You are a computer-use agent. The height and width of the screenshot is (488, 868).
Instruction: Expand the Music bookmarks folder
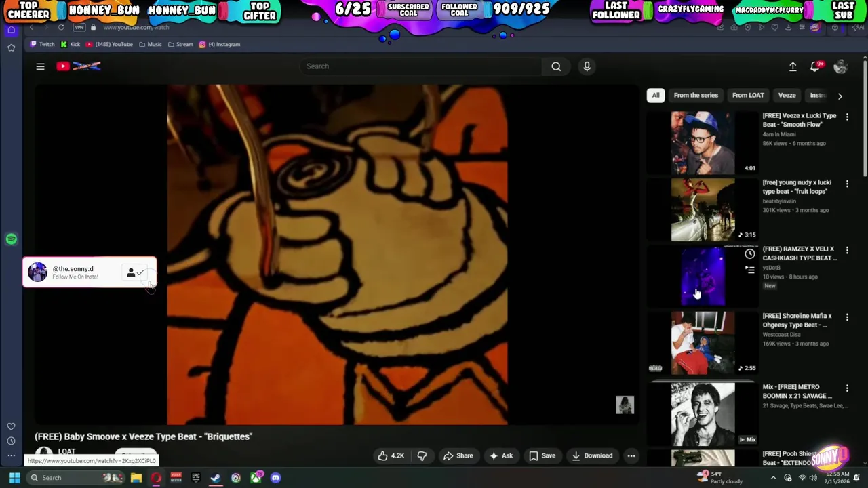pyautogui.click(x=151, y=45)
